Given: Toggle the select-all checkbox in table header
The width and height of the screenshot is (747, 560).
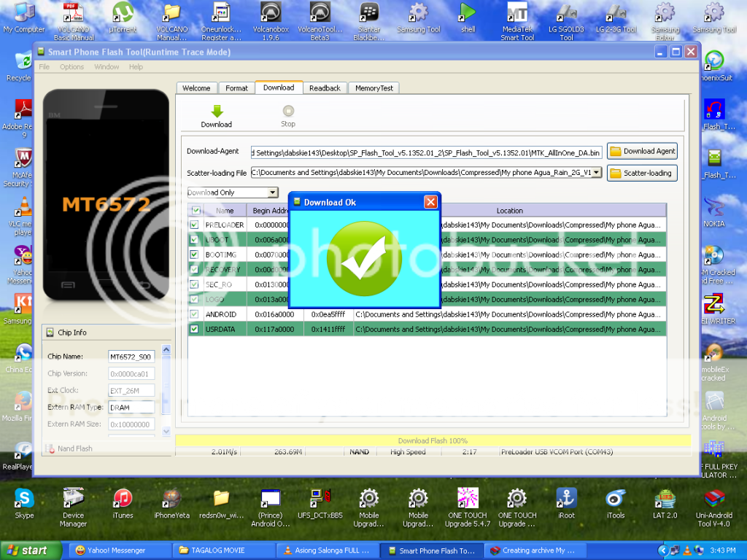Looking at the screenshot, I should coord(195,211).
